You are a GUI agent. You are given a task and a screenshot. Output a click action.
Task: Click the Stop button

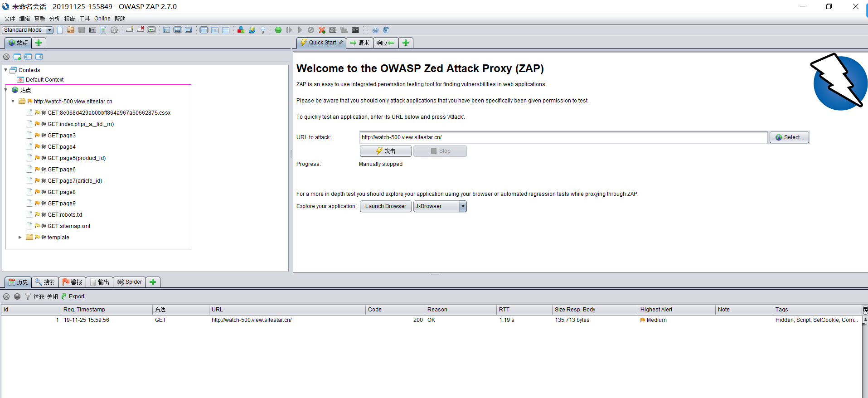coord(440,151)
